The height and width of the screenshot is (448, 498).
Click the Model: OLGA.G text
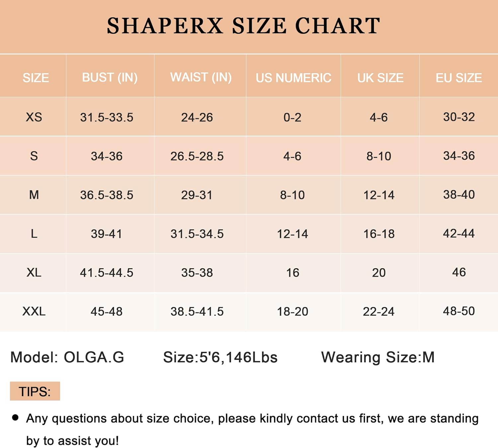coord(67,357)
